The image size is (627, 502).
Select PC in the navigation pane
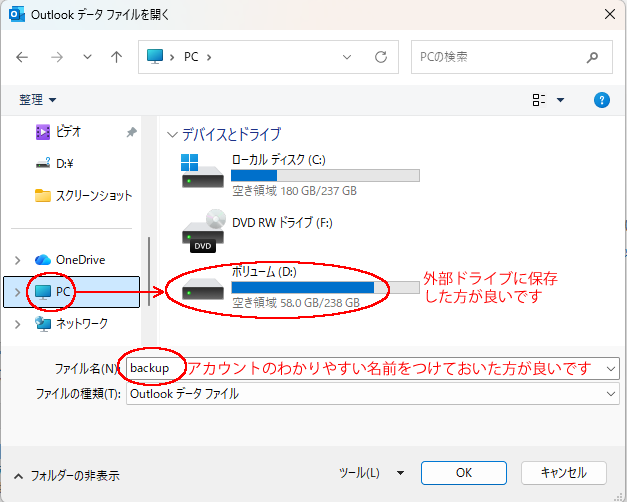point(72,292)
